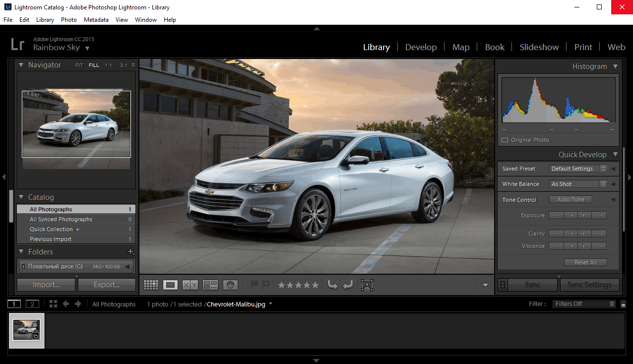Select Chevrolet-Malibu thumbnail in filmstrip
This screenshot has height=364, width=633.
27,330
